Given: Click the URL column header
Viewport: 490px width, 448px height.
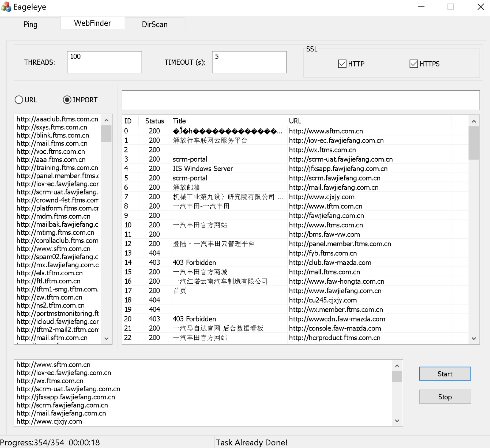Looking at the screenshot, I should [x=369, y=121].
